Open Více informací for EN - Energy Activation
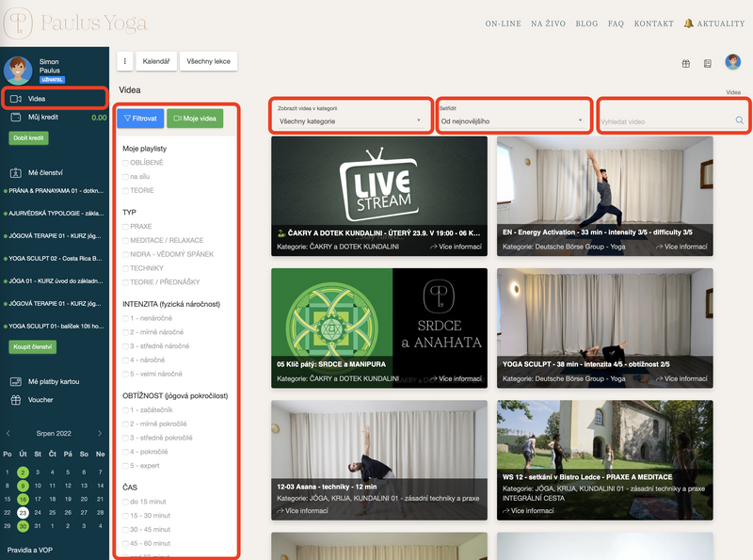753x560 pixels. 681,247
